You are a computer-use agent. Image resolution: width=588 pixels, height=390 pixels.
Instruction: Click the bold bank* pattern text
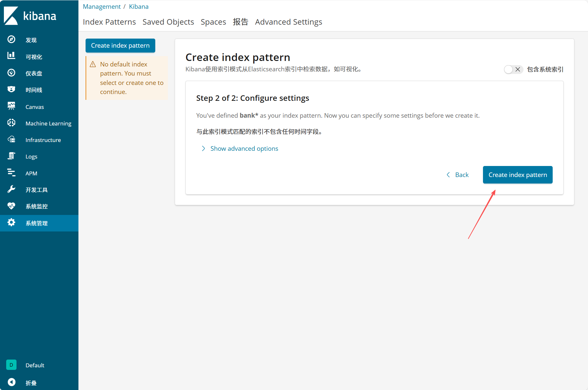[x=249, y=116]
